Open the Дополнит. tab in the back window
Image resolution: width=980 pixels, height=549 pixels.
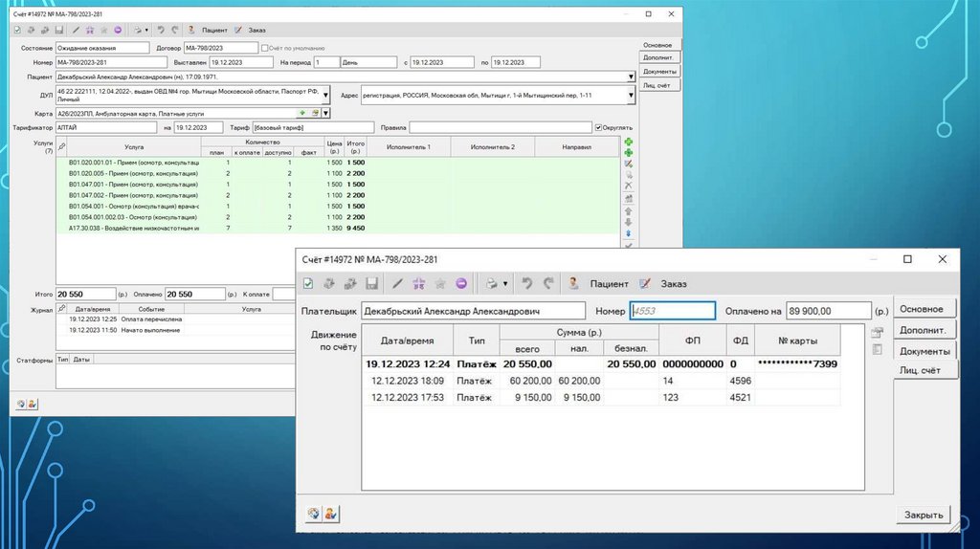[658, 58]
